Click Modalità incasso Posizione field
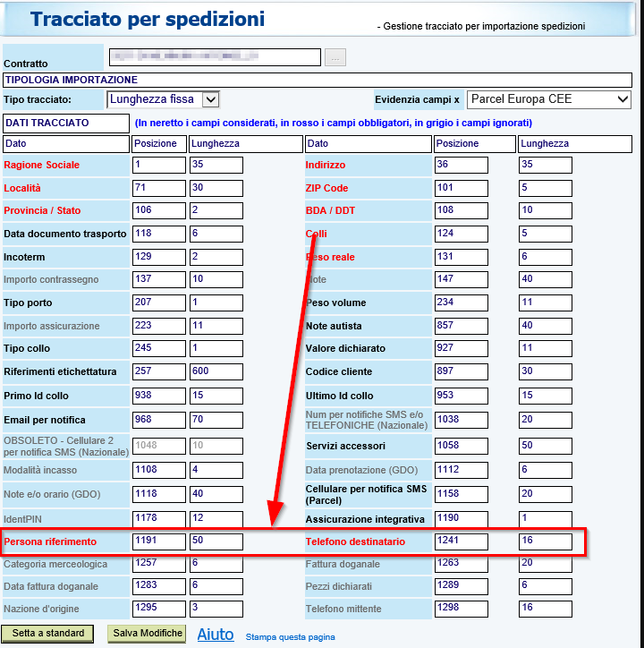The image size is (644, 648). click(159, 470)
